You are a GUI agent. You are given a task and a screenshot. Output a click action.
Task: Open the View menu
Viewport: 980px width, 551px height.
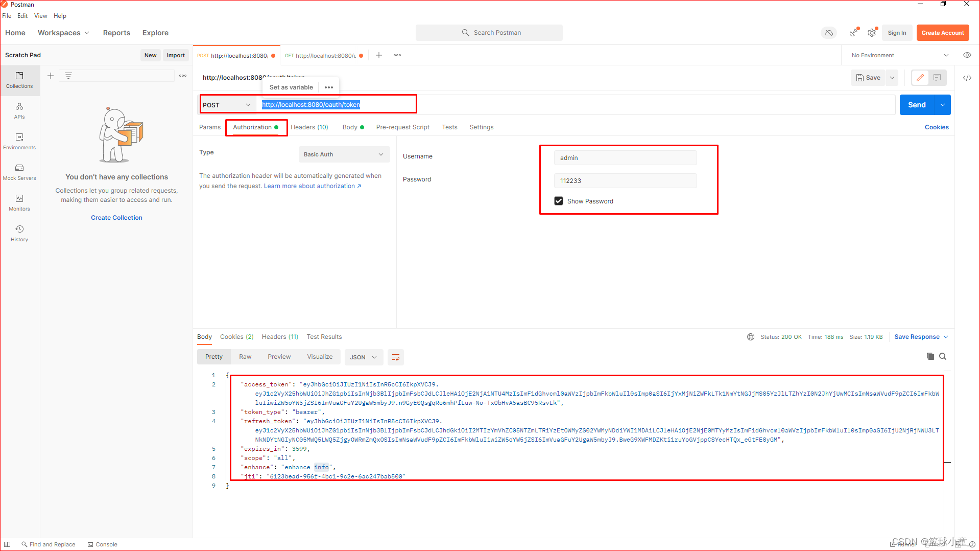41,16
